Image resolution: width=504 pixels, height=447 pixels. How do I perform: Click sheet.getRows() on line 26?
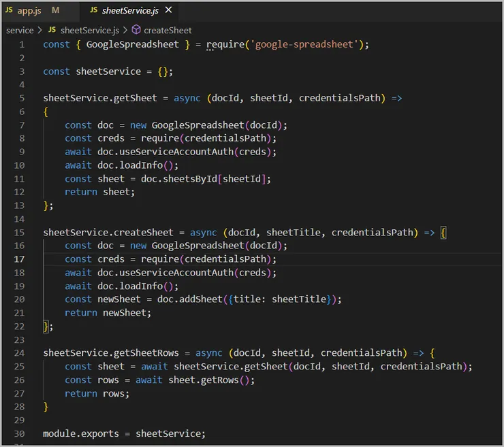tap(208, 380)
